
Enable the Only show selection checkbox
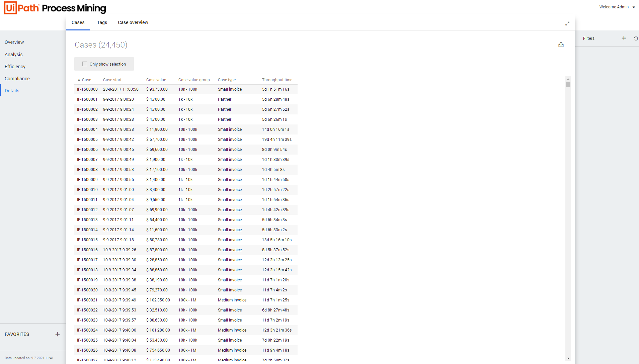pos(85,64)
